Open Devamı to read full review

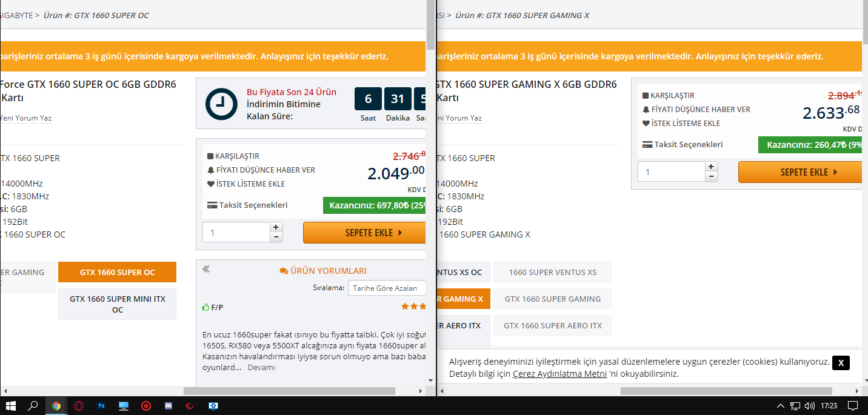[x=261, y=367]
